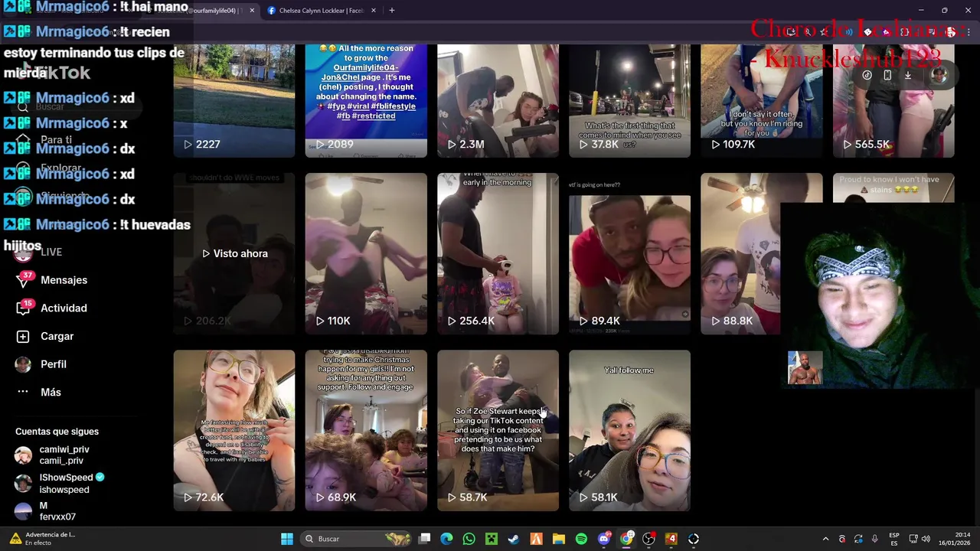The image size is (980, 551).
Task: Open the Visto ahora video
Action: tap(234, 253)
